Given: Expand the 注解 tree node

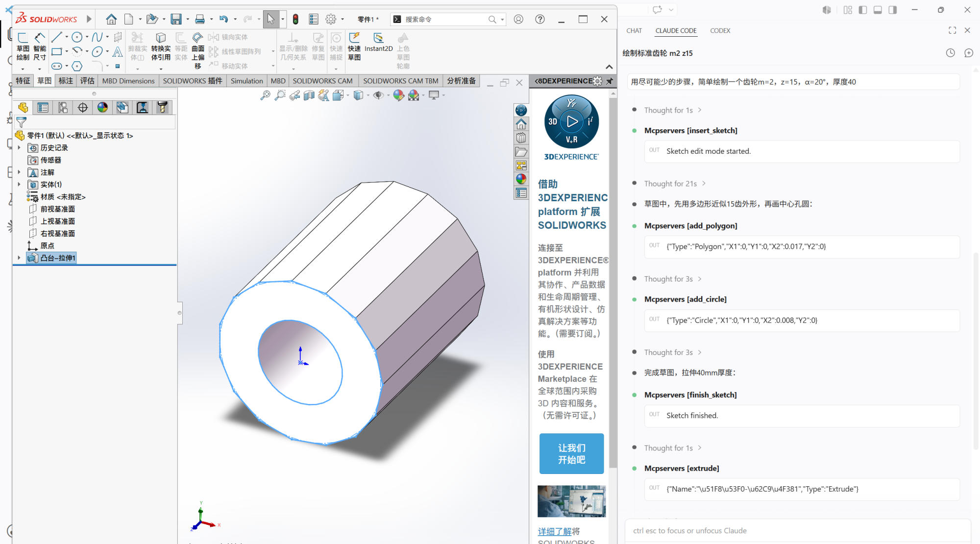Looking at the screenshot, I should [x=19, y=172].
